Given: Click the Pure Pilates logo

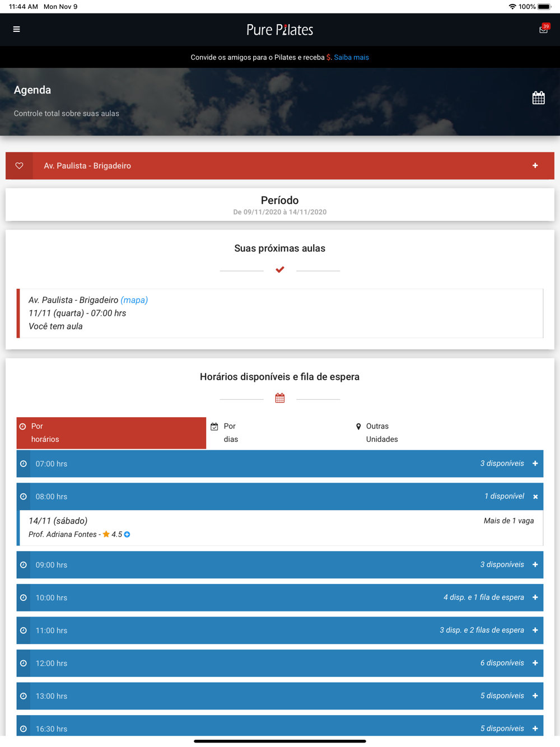Looking at the screenshot, I should coord(280,30).
